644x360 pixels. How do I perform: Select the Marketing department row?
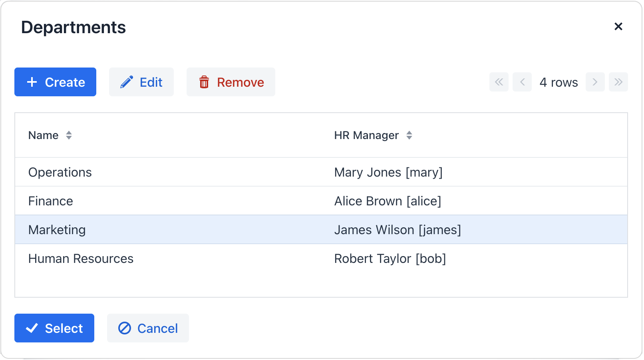(57, 230)
